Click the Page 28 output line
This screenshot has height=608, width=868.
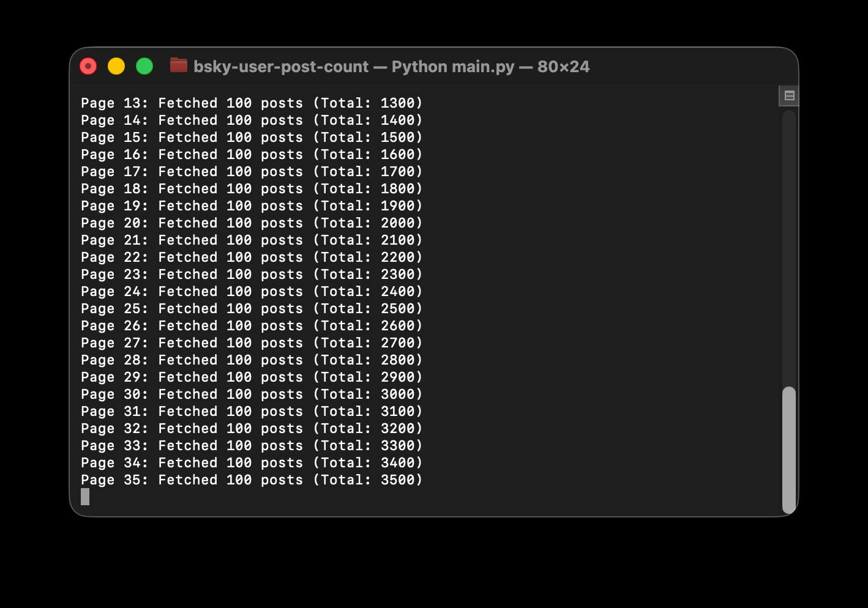click(251, 360)
